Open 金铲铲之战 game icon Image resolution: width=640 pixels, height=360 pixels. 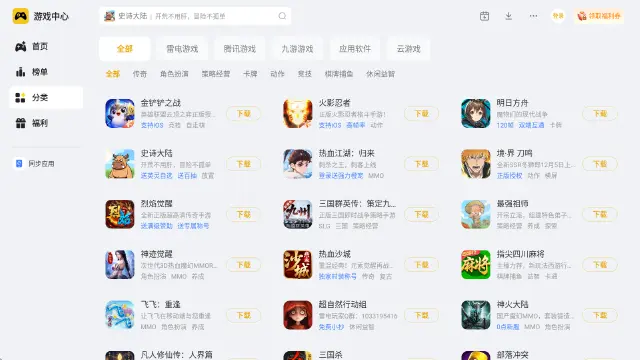click(x=120, y=113)
